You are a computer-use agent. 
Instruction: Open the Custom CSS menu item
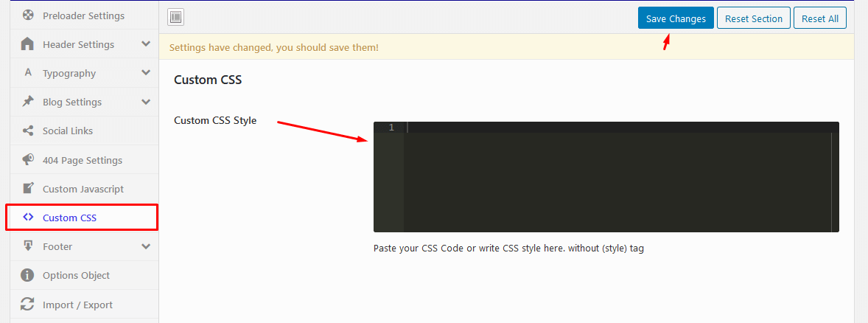pos(69,218)
